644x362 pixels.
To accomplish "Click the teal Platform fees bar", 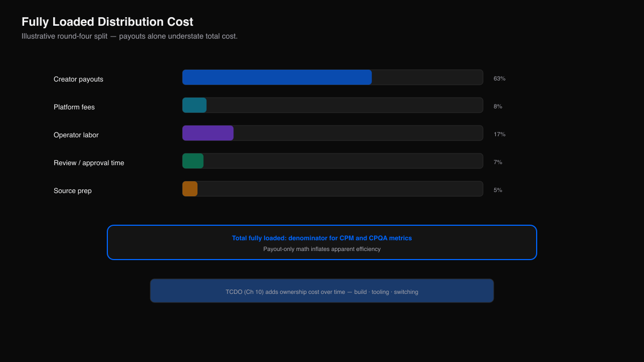I will click(x=194, y=105).
